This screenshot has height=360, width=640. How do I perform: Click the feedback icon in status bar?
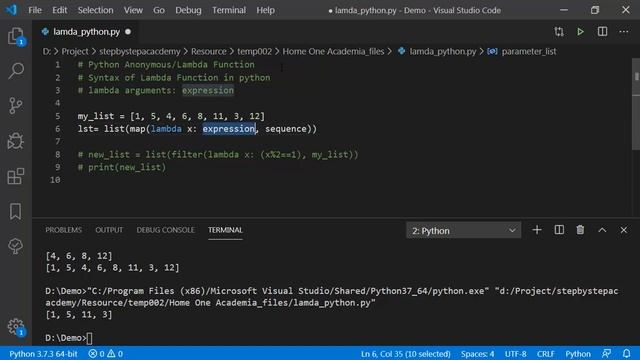(x=606, y=353)
